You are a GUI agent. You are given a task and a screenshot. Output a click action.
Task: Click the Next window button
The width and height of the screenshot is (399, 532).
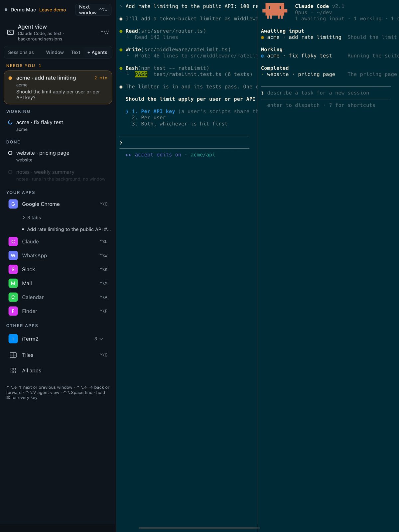93,10
